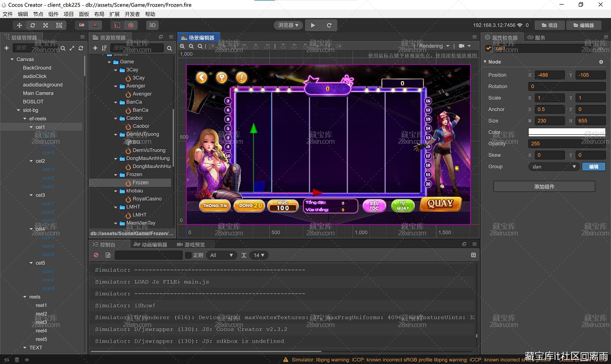Toggle the cel1 node active checkbox
Image resolution: width=611 pixels, height=364 pixels.
489,48
